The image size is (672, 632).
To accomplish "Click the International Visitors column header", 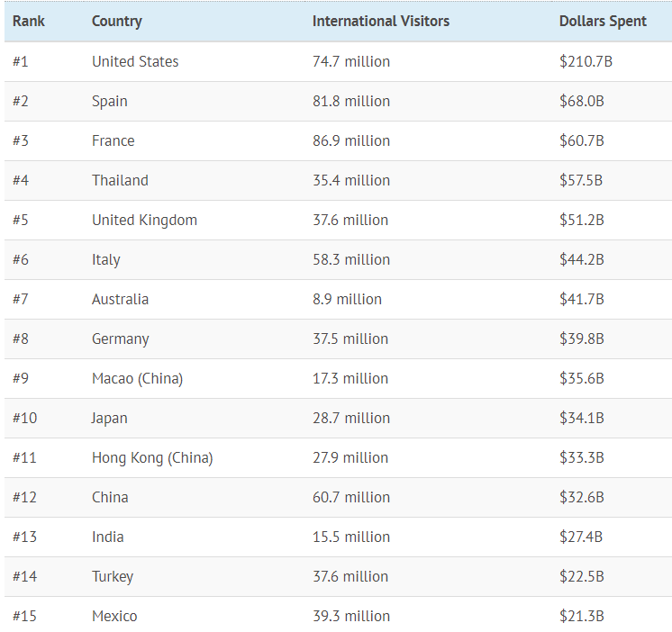I will tap(380, 22).
